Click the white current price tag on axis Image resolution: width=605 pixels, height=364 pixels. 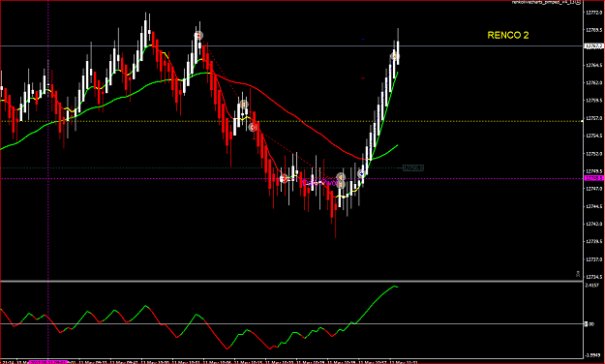click(x=593, y=45)
